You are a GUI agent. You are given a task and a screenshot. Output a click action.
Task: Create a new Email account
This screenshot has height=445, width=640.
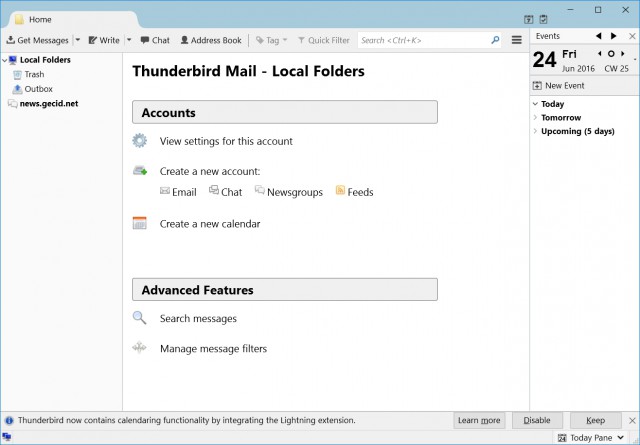coord(178,192)
